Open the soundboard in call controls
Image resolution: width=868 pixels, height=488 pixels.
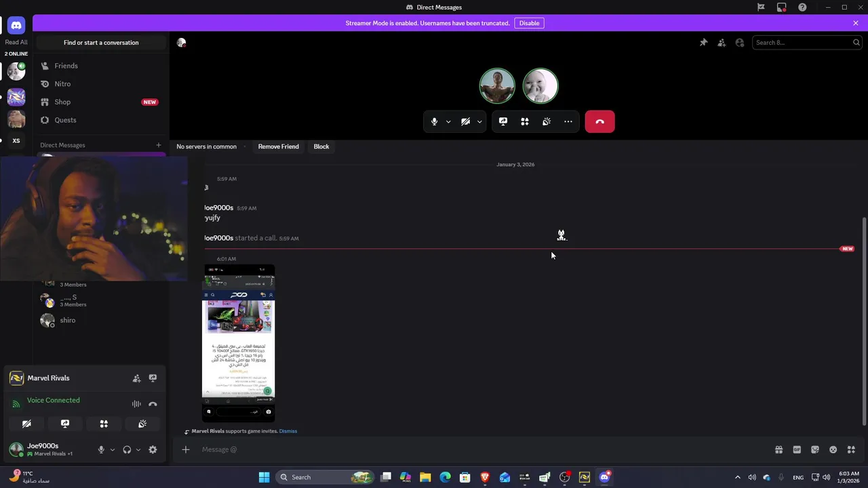coord(547,122)
